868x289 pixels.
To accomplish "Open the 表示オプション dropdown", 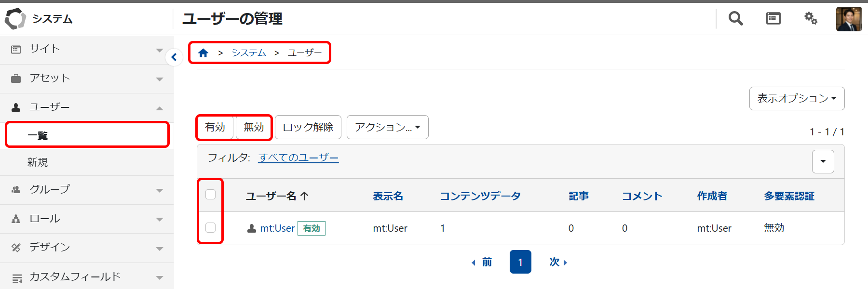I will tap(797, 98).
